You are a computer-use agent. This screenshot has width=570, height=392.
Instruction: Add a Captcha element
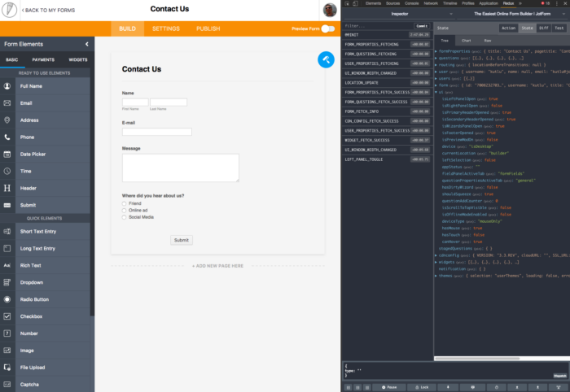point(45,384)
